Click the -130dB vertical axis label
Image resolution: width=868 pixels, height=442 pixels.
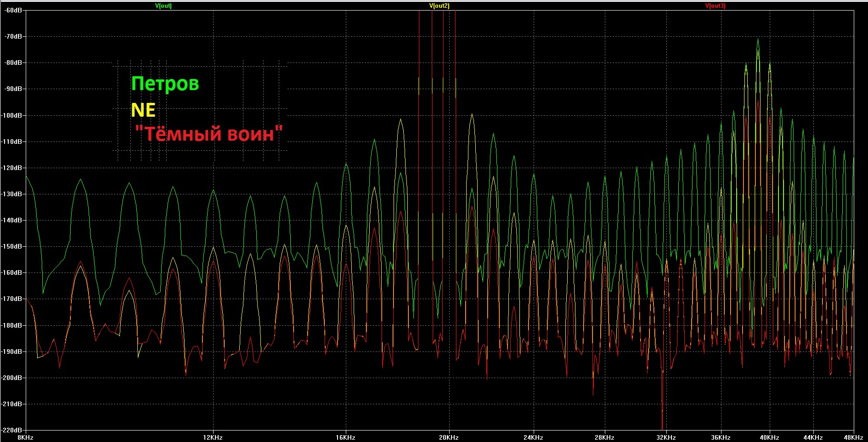(12, 194)
